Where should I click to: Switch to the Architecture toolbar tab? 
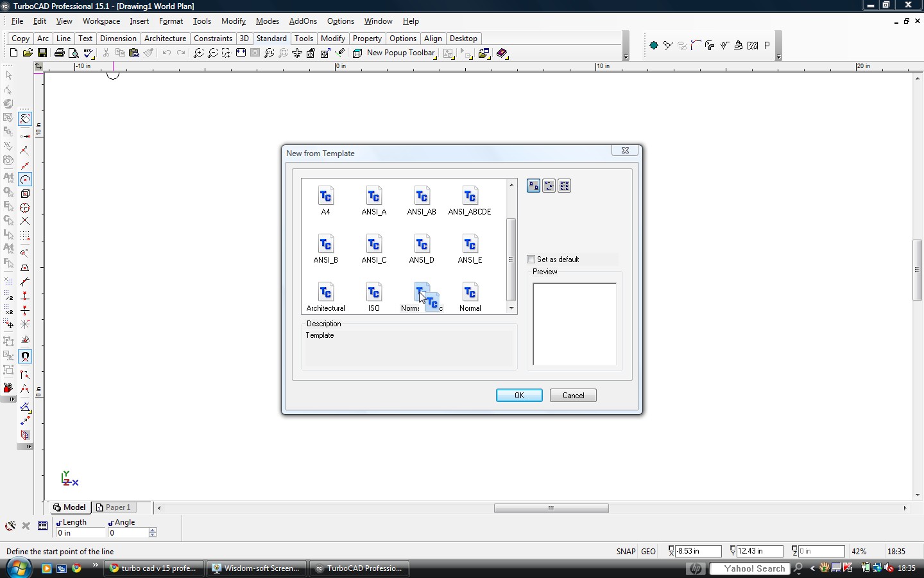[x=165, y=39]
